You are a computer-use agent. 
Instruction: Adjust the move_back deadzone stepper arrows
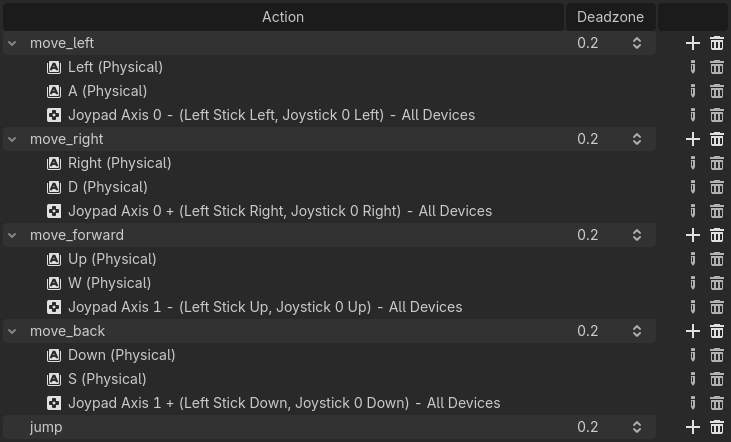637,331
